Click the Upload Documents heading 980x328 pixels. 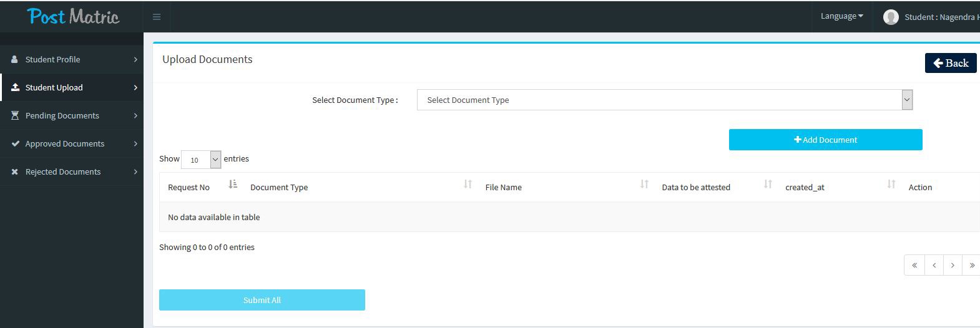[x=207, y=59]
